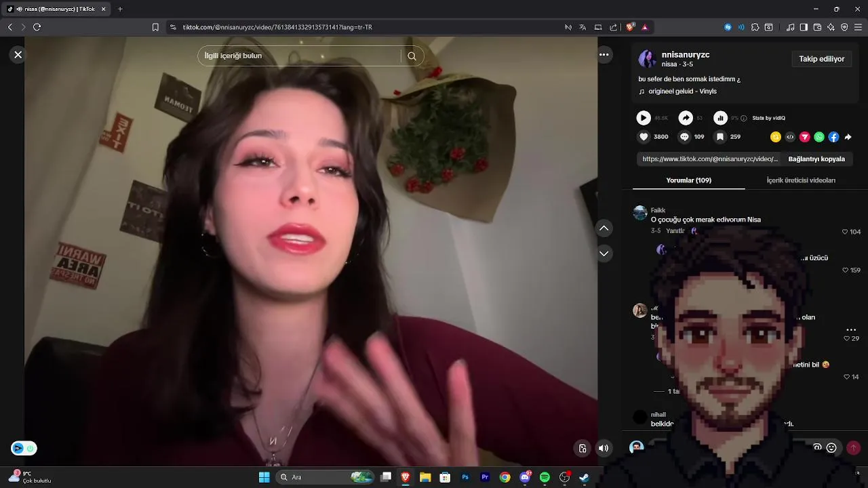Open the Shazam browser extension
The width and height of the screenshot is (868, 488).
[x=728, y=27]
